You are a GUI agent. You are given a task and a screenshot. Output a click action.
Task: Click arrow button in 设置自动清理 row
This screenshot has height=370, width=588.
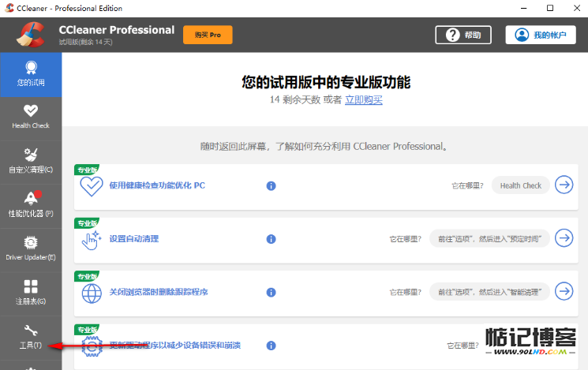coord(564,238)
